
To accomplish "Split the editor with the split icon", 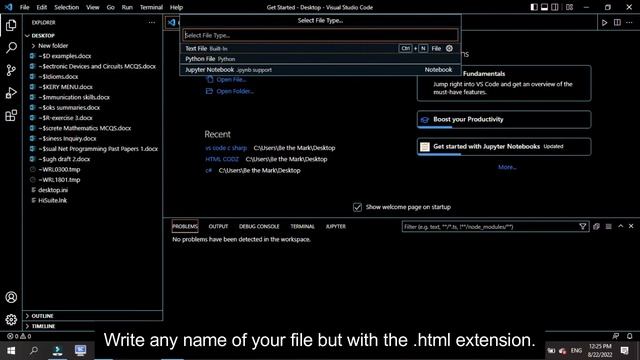I will pyautogui.click(x=617, y=22).
